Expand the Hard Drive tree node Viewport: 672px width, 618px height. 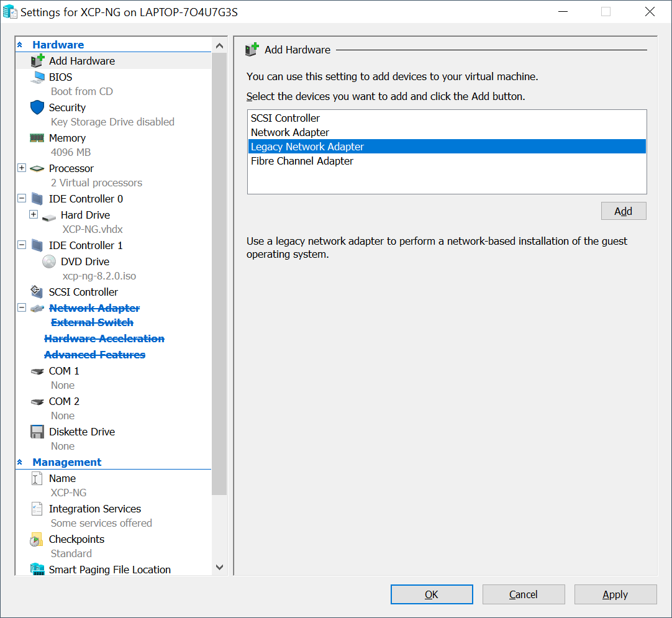pyautogui.click(x=34, y=215)
